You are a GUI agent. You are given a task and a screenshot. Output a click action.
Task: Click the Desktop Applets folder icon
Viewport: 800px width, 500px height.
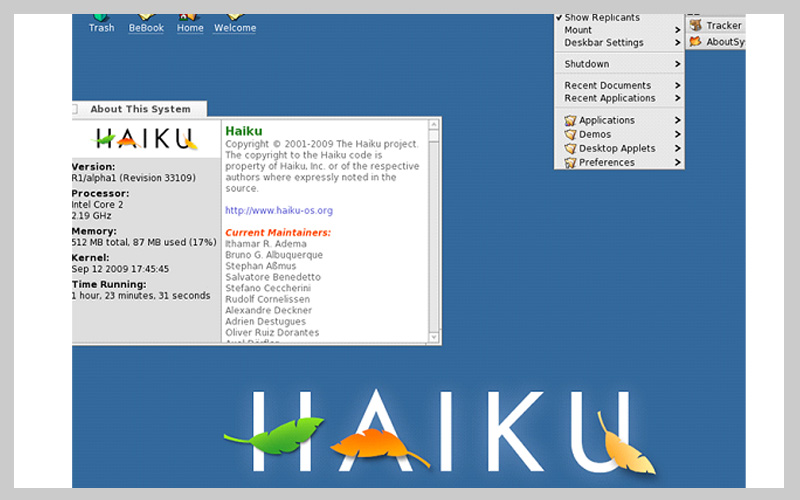(x=570, y=148)
